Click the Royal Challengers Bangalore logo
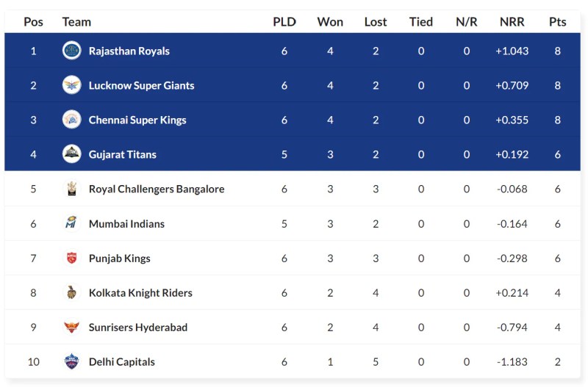This screenshot has height=387, width=588. tap(71, 189)
